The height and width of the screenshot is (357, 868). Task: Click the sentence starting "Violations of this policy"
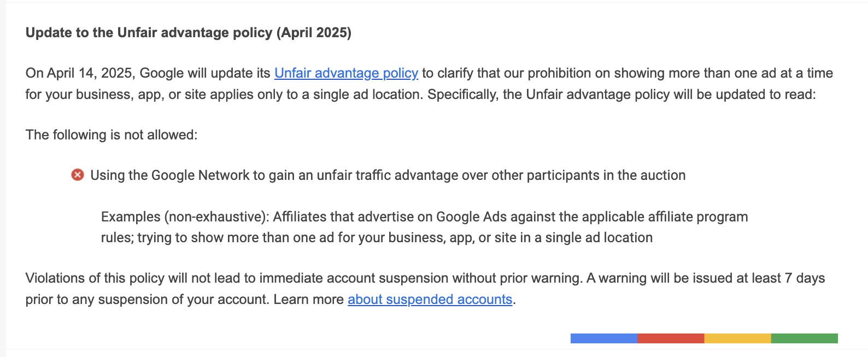point(303,278)
